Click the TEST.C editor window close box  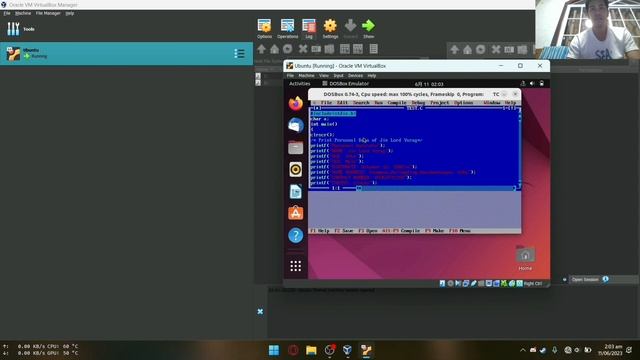pyautogui.click(x=317, y=108)
